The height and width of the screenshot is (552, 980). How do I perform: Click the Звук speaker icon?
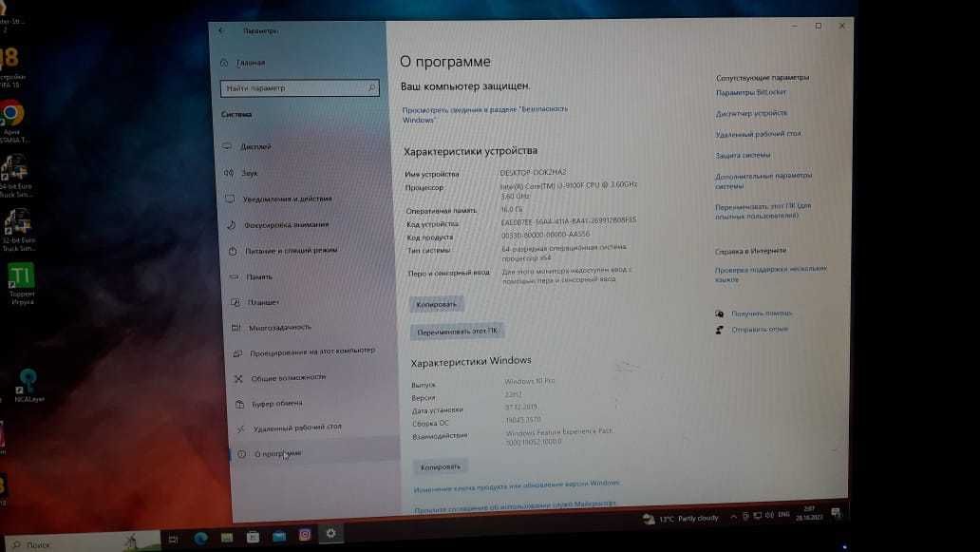click(229, 173)
